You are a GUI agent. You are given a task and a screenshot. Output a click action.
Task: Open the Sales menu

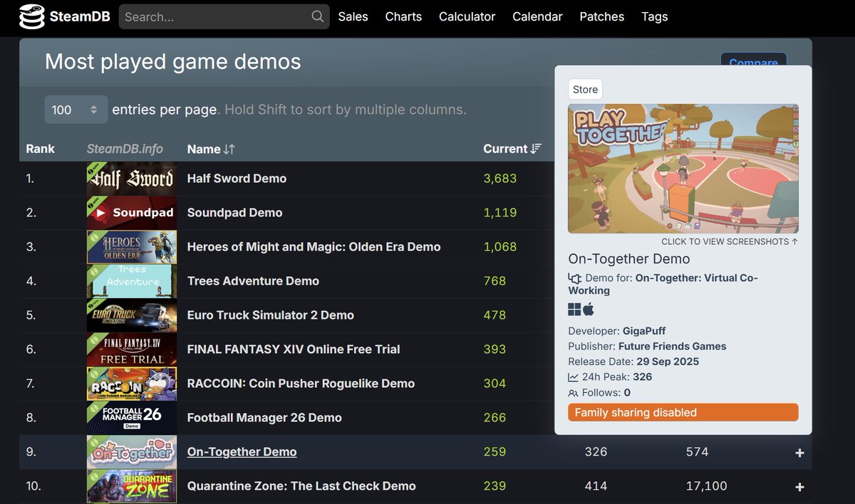point(353,16)
